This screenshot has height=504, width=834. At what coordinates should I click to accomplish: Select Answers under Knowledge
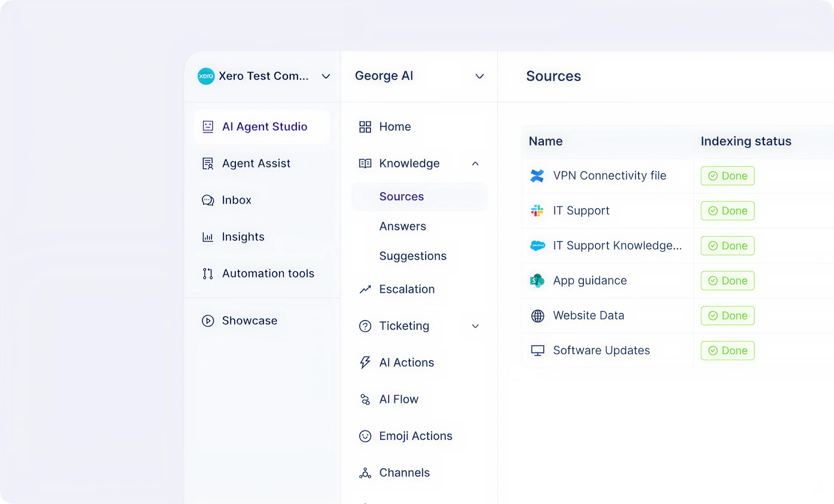402,226
